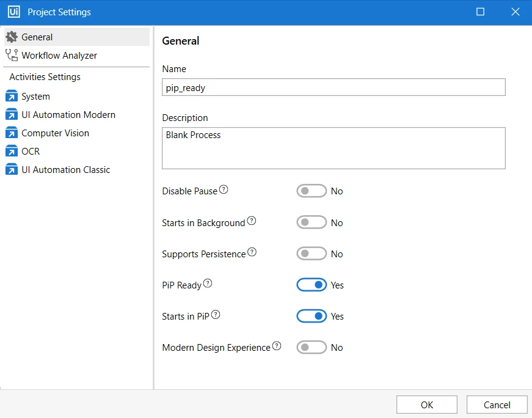Screen dimensions: 532x418
Task: Click the Supports Persistence label
Action: click(204, 254)
